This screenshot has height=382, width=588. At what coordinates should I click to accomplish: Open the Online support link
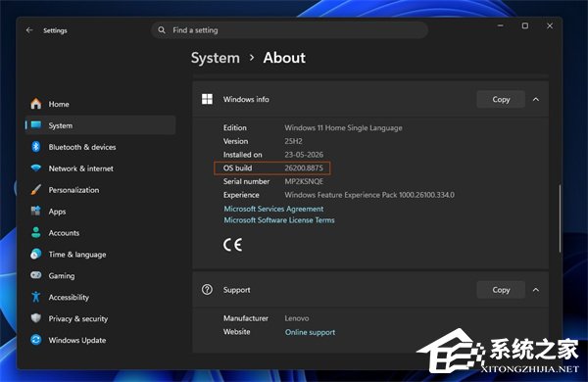[x=310, y=332]
